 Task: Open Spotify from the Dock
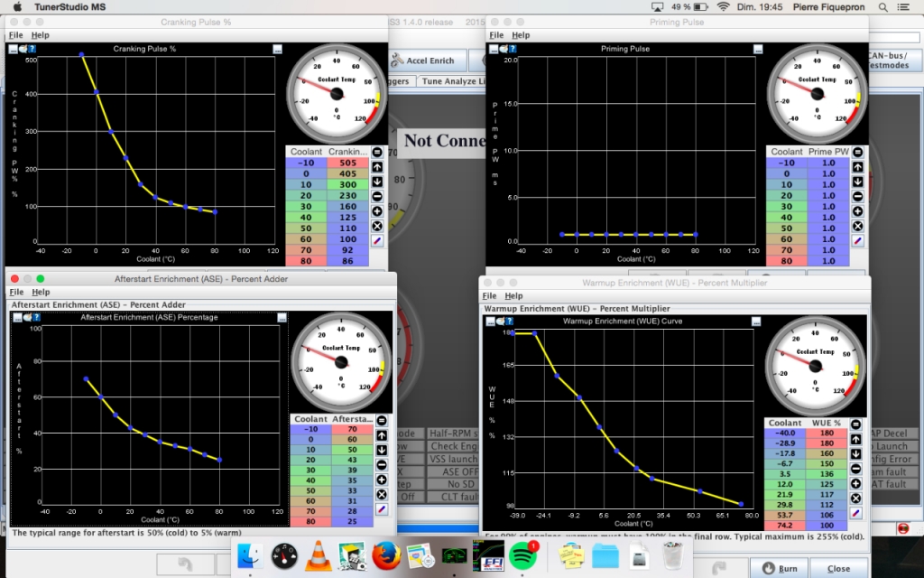point(522,555)
